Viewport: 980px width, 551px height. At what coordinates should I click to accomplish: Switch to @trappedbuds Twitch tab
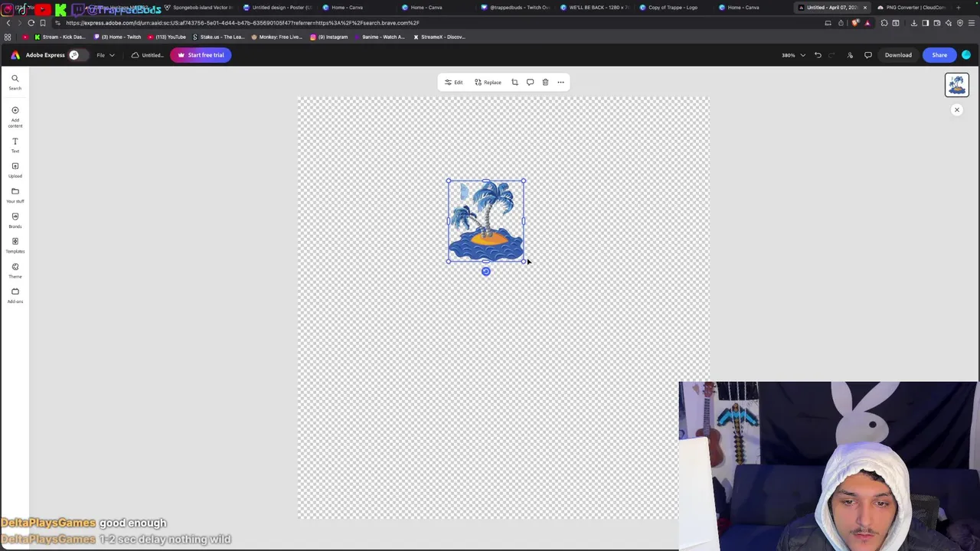point(516,8)
